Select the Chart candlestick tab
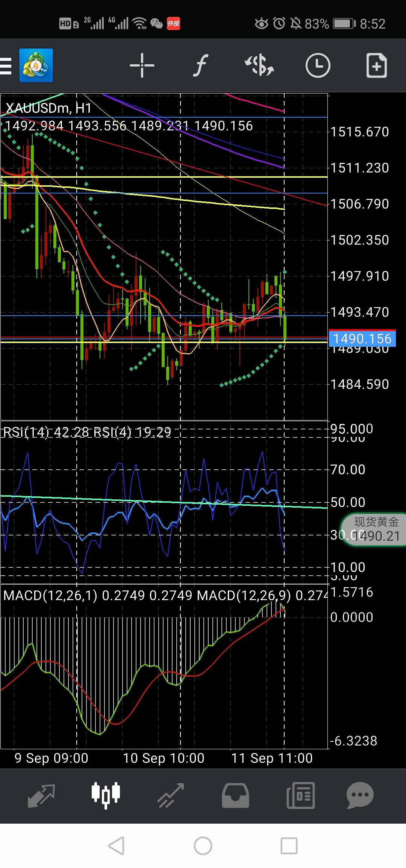The height and width of the screenshot is (868, 406). click(x=106, y=795)
